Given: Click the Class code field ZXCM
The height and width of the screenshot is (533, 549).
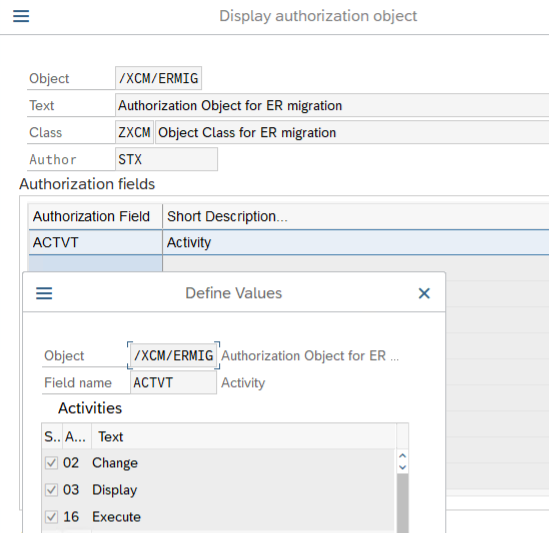Looking at the screenshot, I should pyautogui.click(x=134, y=132).
